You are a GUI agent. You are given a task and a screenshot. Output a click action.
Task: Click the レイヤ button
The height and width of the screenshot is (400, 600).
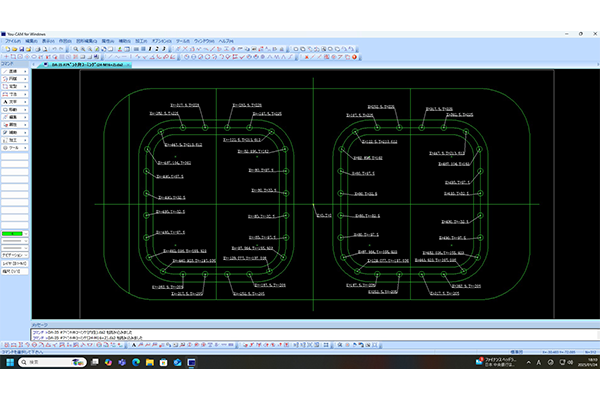15,263
